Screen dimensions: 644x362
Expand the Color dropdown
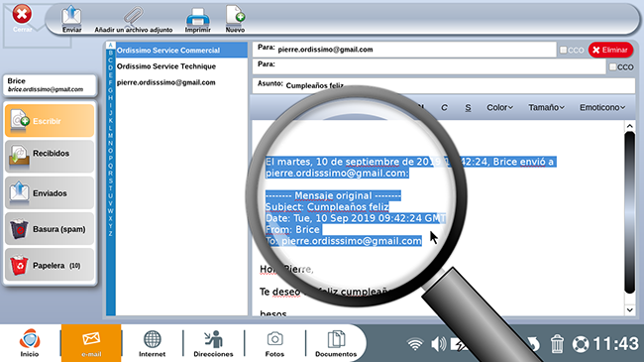[499, 107]
